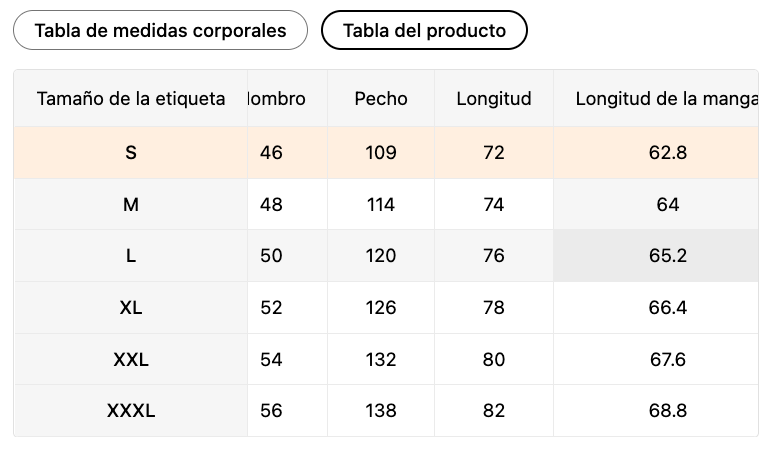Image resolution: width=774 pixels, height=456 pixels.
Task: Switch to Tabla de medidas corporales tab
Action: (160, 30)
